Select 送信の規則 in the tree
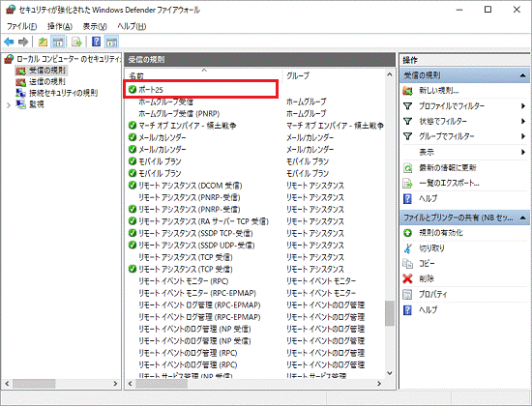 47,82
